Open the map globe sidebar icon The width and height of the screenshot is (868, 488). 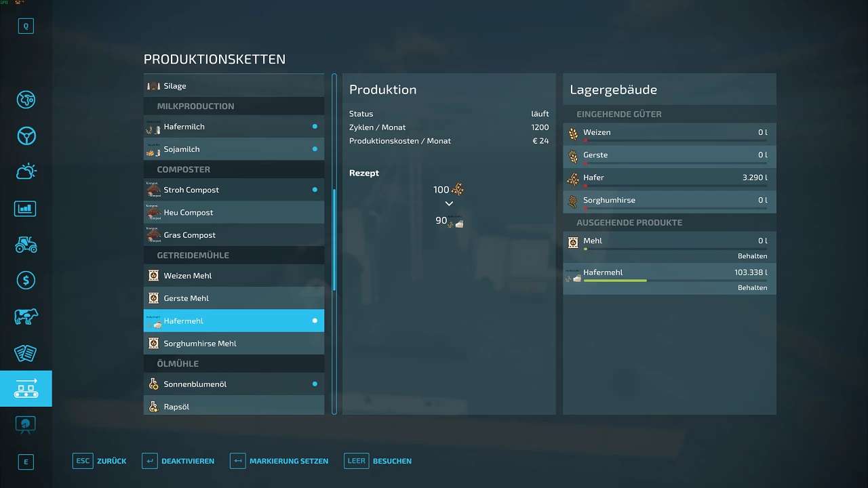pos(26,100)
